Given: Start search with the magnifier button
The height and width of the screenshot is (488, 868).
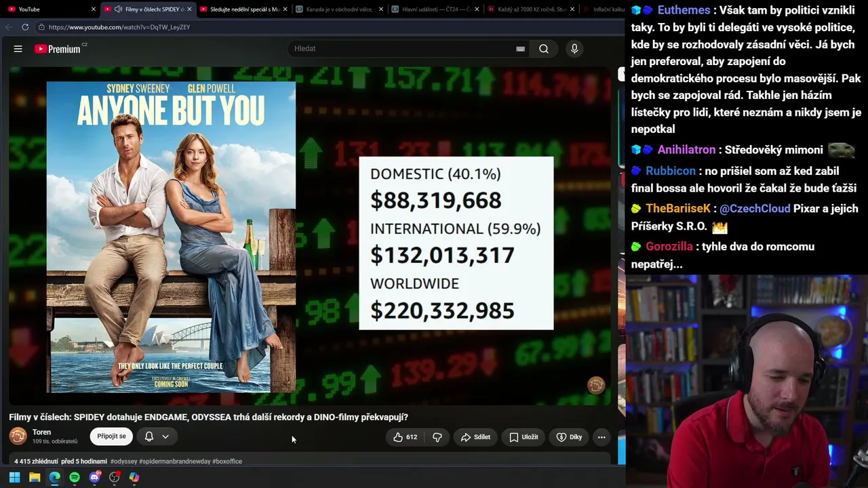Looking at the screenshot, I should (544, 49).
